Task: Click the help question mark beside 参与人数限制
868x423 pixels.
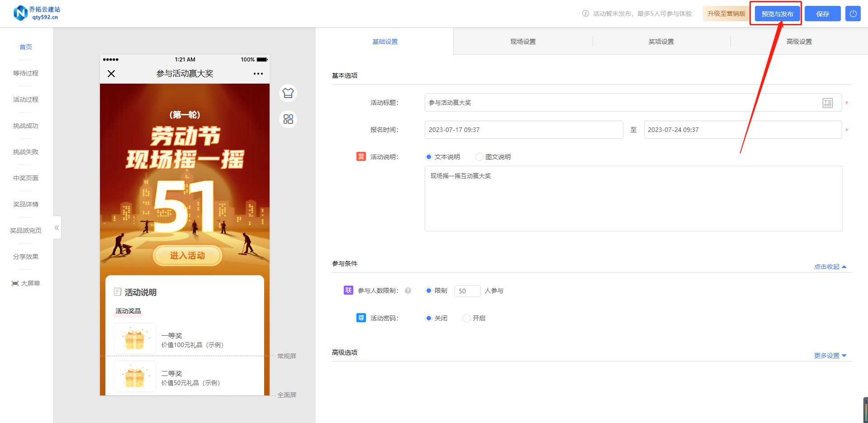Action: click(x=408, y=291)
